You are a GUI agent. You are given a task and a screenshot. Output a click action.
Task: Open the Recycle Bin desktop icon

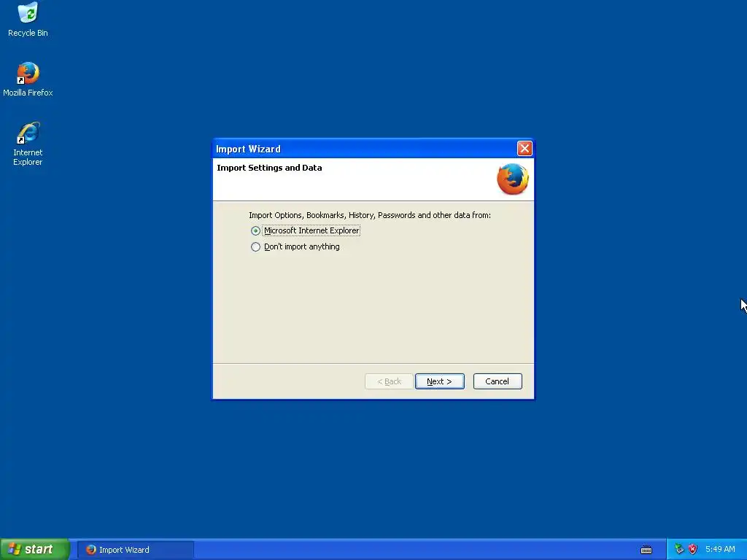[x=28, y=20]
